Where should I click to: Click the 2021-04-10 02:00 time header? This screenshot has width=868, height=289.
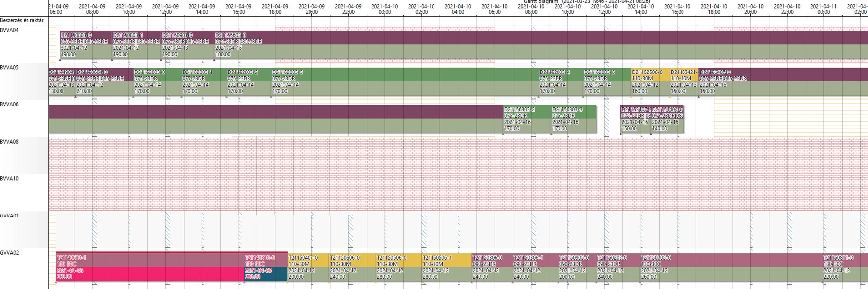422,9
